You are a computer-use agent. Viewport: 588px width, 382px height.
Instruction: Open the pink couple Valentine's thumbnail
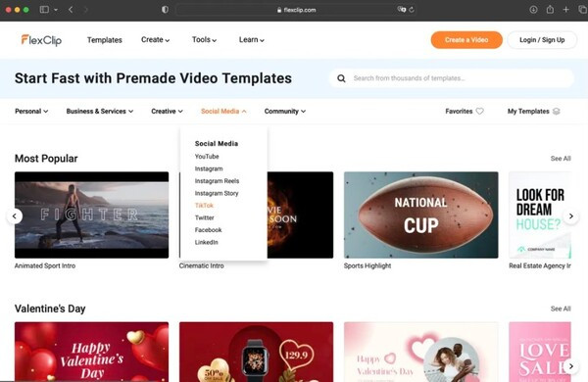[420, 352]
